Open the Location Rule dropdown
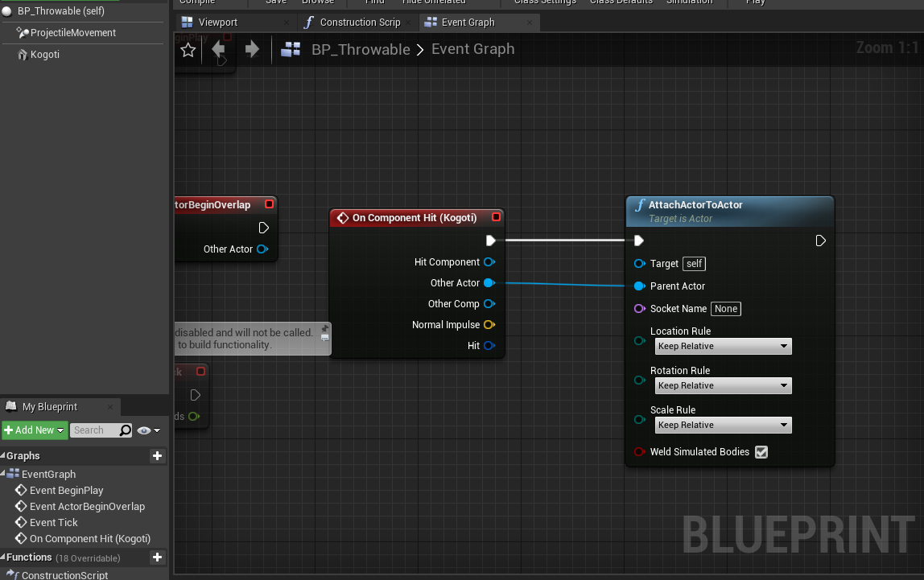924x580 pixels. [x=723, y=346]
